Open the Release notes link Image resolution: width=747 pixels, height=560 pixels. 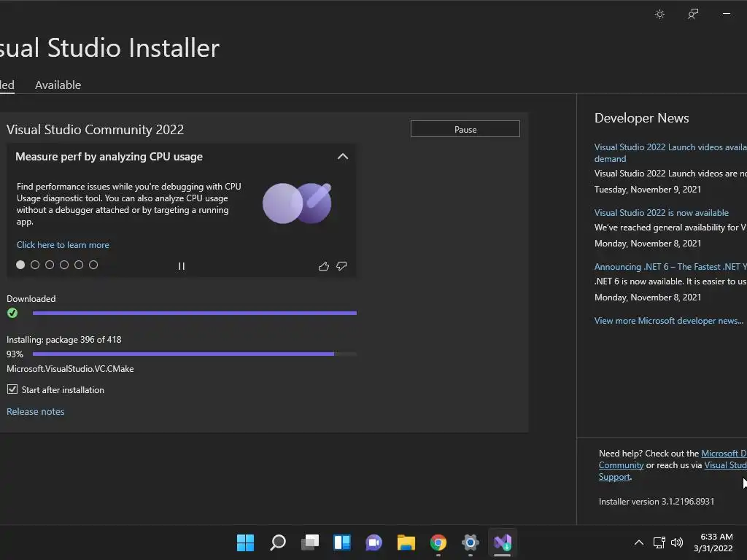pyautogui.click(x=35, y=411)
